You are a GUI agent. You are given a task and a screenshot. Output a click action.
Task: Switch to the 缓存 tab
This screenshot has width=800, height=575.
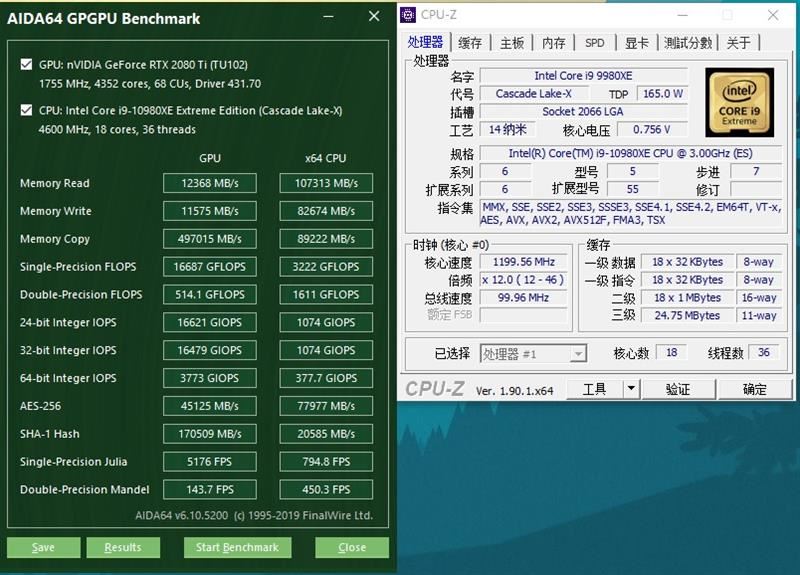tap(470, 43)
